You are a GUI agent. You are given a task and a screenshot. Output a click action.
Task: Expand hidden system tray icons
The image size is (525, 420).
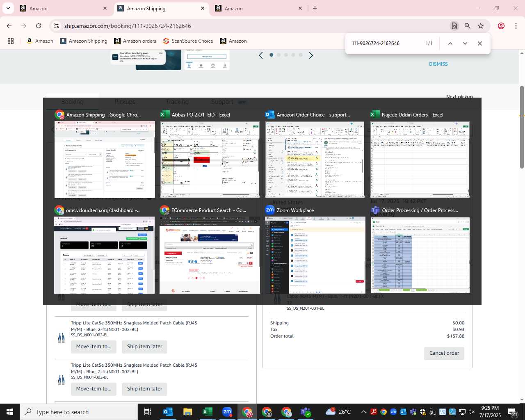364,412
